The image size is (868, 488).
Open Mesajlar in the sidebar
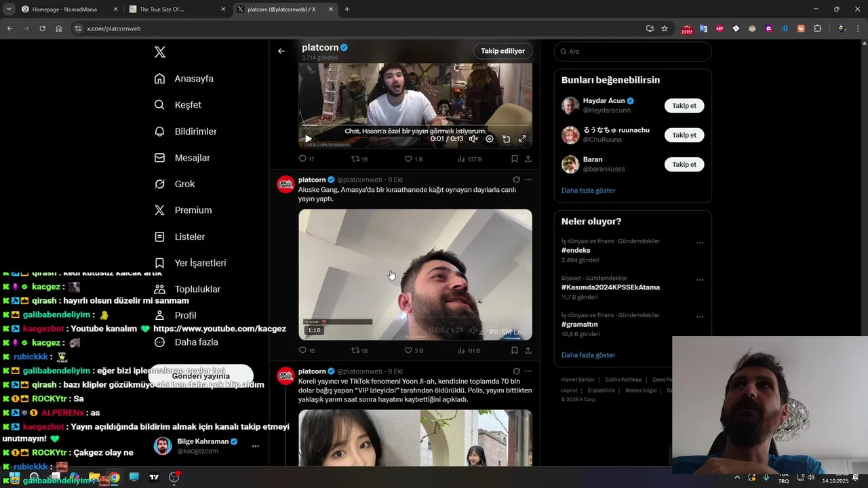pyautogui.click(x=182, y=158)
